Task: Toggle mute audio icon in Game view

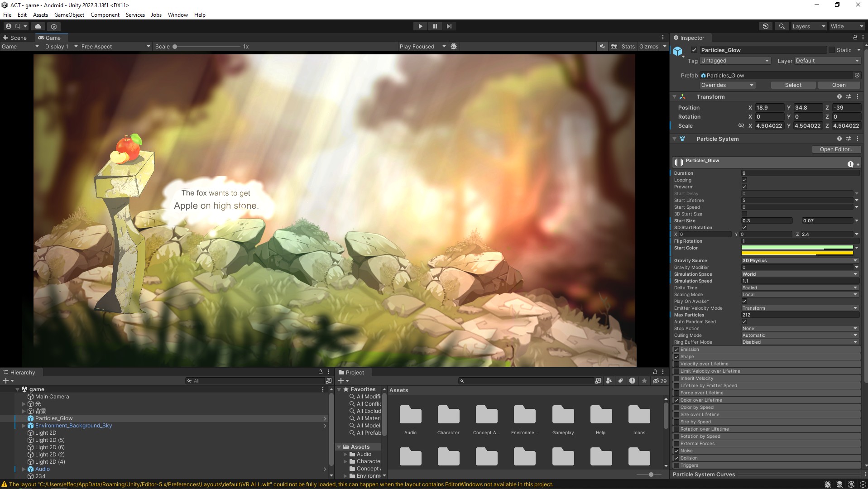Action: 602,46
